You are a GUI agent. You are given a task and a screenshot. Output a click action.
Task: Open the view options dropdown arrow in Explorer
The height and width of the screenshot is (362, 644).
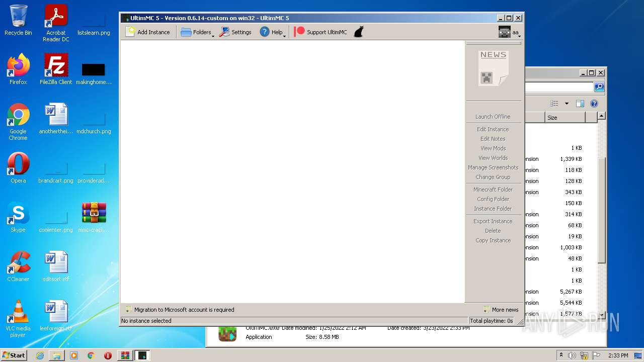[x=567, y=104]
